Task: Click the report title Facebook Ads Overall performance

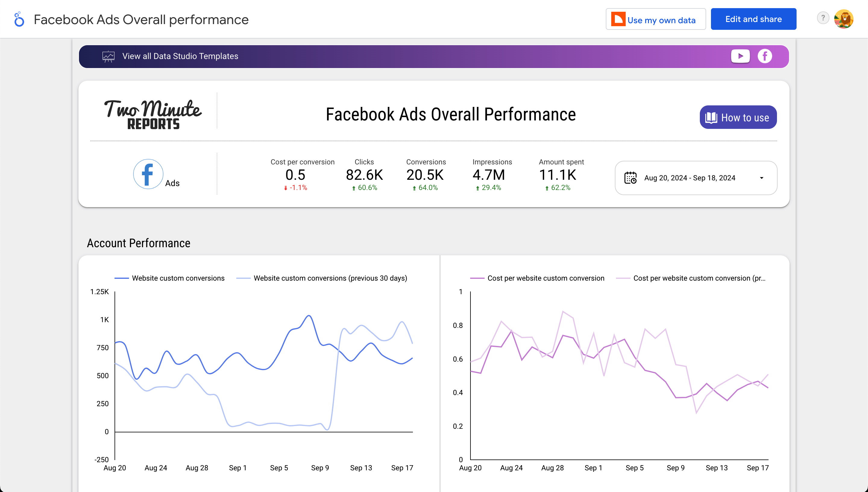Action: (141, 20)
